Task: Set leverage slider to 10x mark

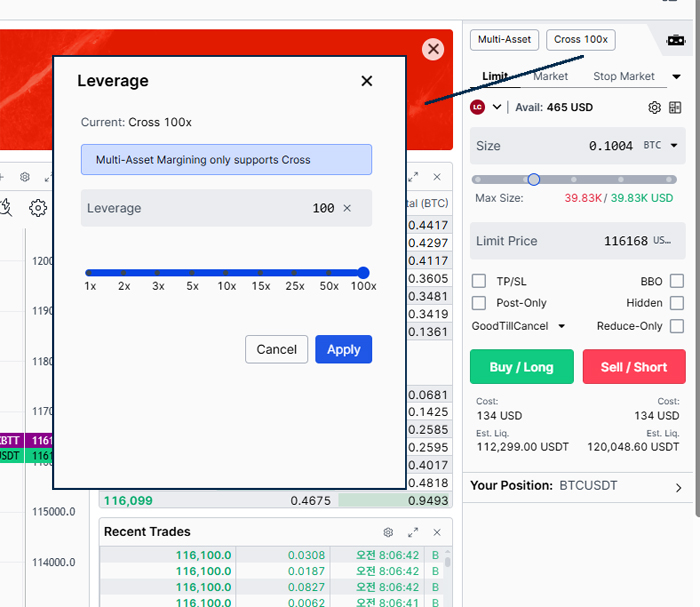Action: pos(226,273)
